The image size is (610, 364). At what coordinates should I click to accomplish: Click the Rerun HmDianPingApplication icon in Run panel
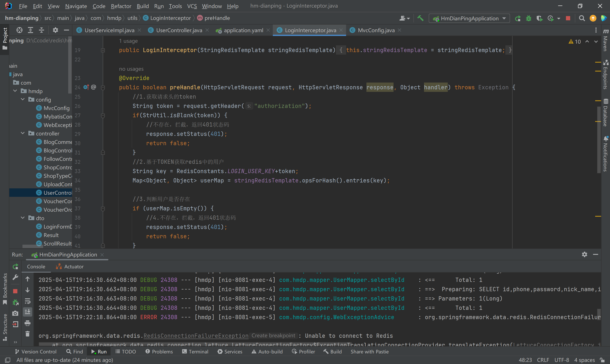(x=15, y=267)
